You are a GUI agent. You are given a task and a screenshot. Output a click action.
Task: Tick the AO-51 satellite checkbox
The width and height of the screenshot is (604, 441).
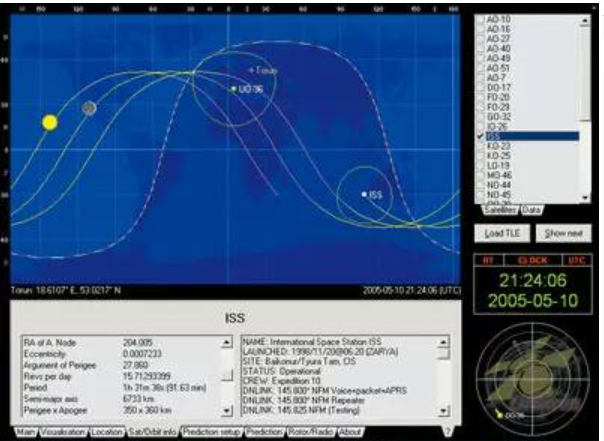point(480,68)
